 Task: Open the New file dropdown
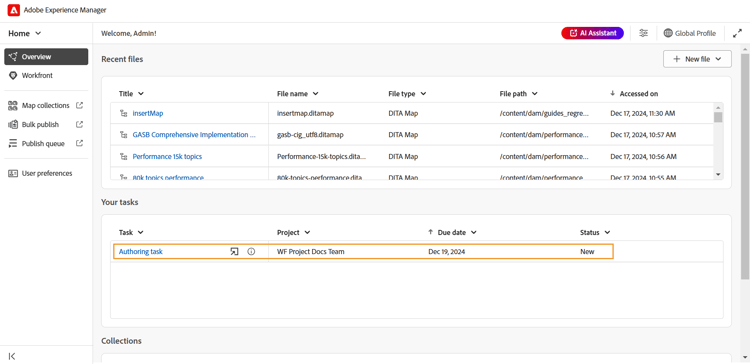[697, 59]
